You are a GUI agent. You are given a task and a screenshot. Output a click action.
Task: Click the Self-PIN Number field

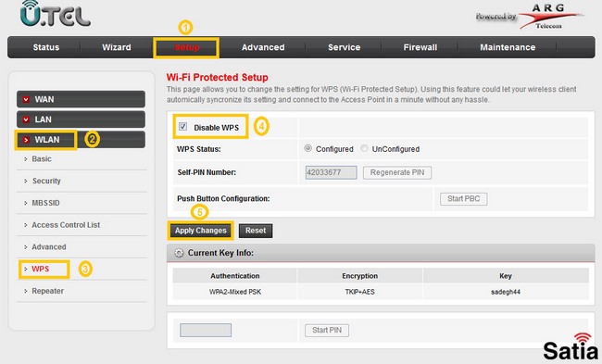pos(331,172)
